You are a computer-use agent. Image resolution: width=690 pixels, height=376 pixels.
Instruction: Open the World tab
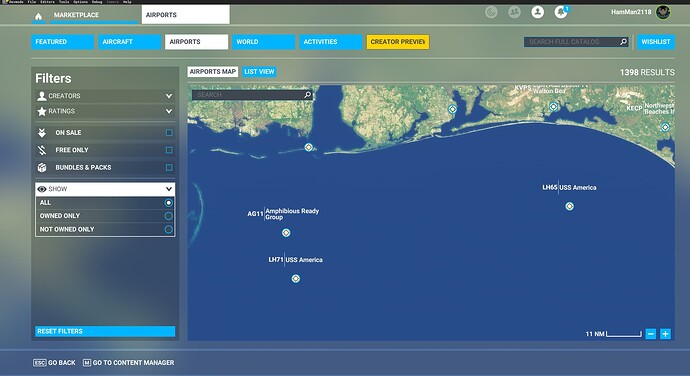click(x=264, y=42)
